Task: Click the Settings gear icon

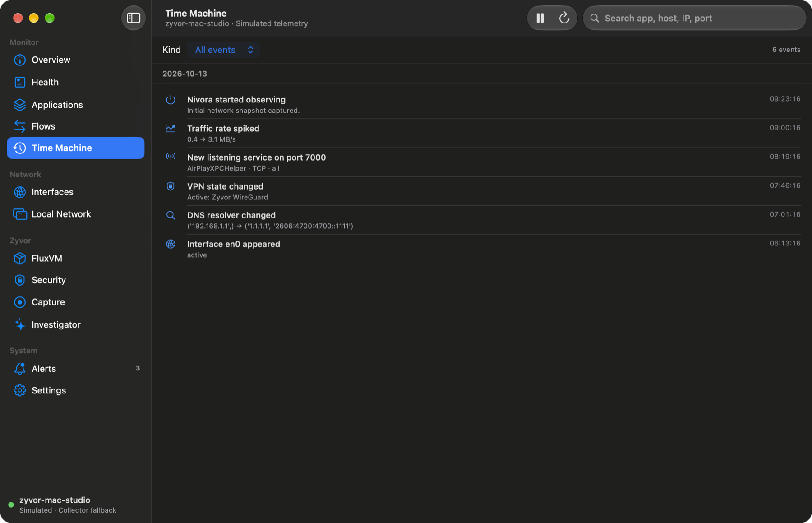Action: coord(20,390)
